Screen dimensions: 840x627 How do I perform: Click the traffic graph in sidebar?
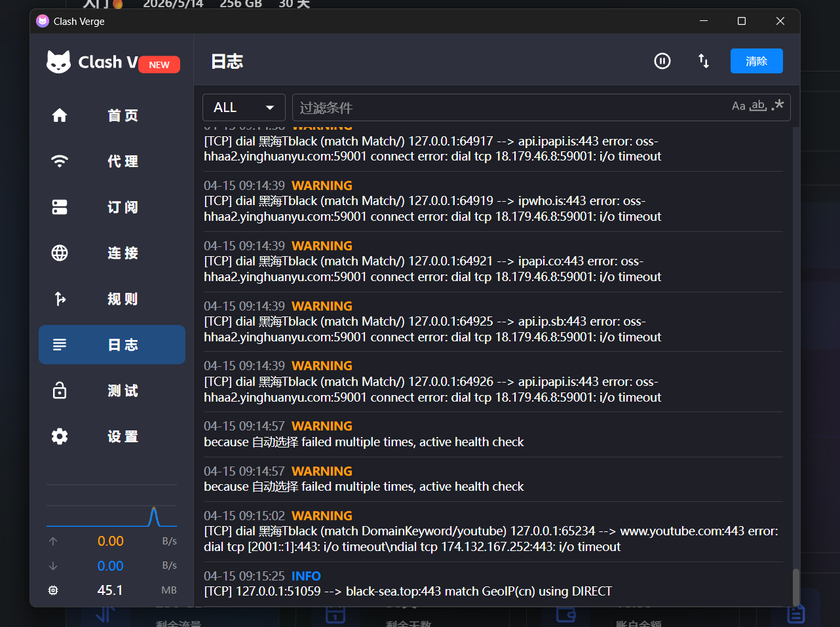tap(111, 516)
